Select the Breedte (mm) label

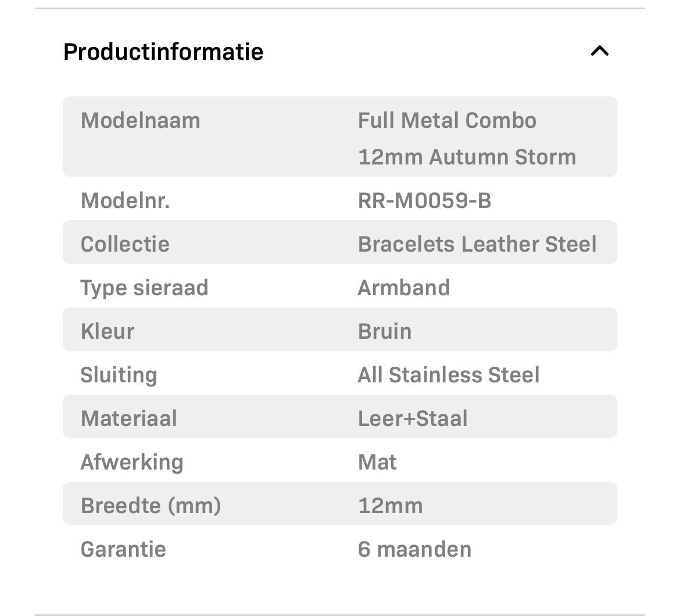tap(151, 506)
